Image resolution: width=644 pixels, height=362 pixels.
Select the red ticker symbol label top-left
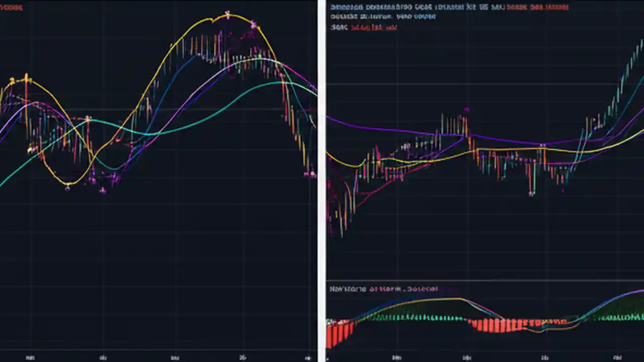coord(13,8)
